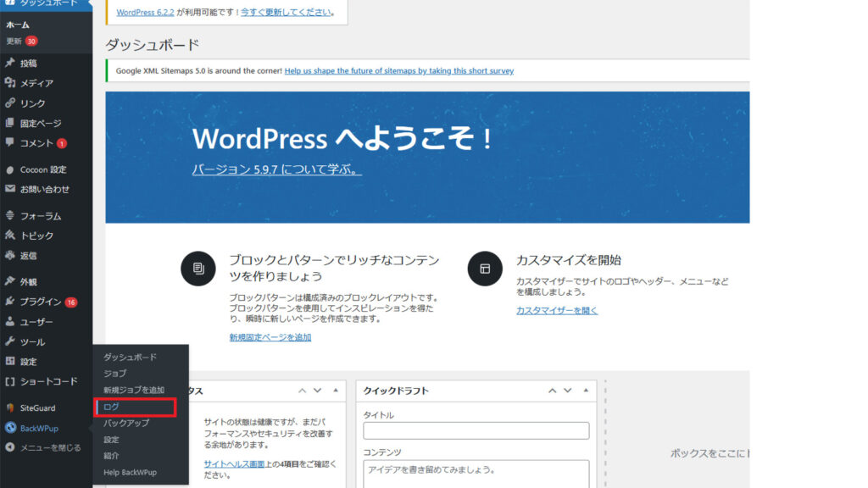
Task: Click the plugins update badge showing 16
Action: (71, 302)
